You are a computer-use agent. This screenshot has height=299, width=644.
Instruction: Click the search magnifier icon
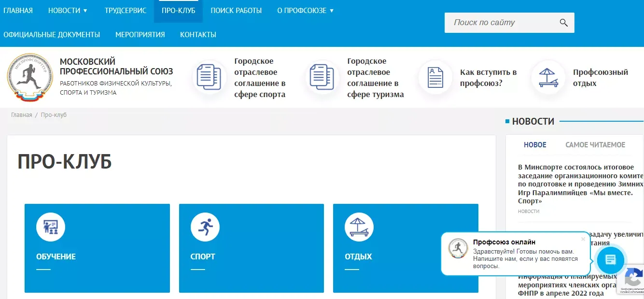tap(563, 23)
